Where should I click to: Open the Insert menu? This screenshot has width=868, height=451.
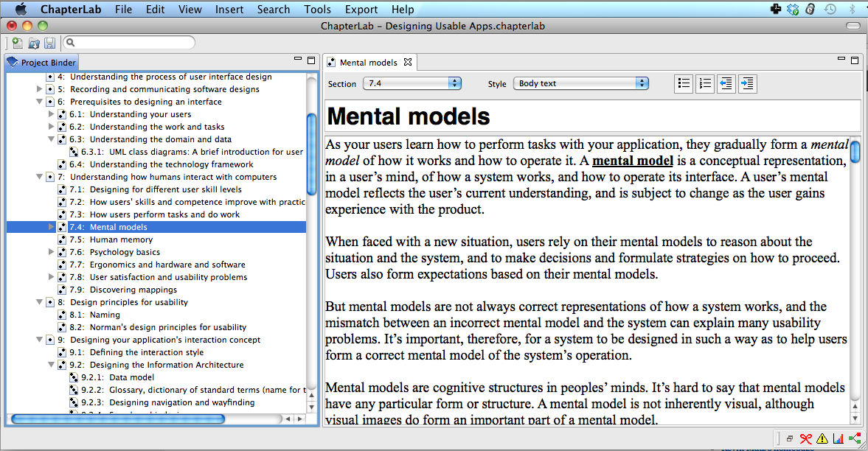click(229, 10)
